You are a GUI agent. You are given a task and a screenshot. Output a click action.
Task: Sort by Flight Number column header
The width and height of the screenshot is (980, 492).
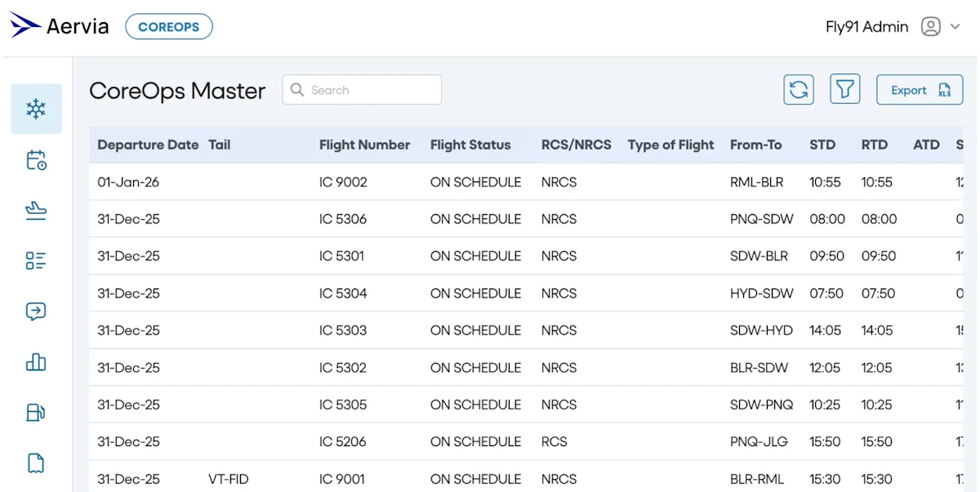364,145
